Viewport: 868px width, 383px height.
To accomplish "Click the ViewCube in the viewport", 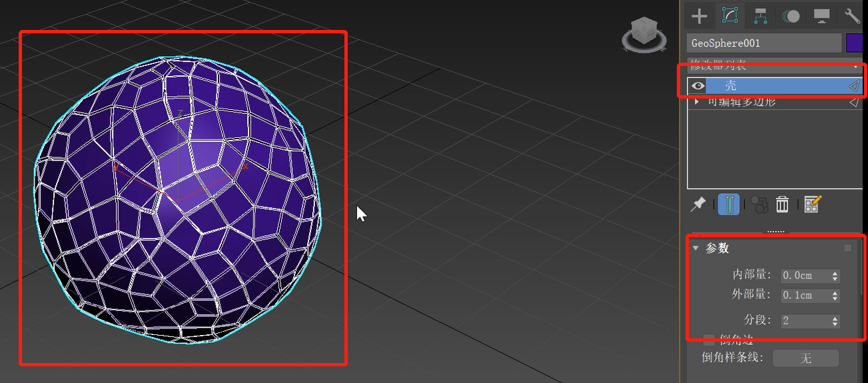I will tap(645, 35).
